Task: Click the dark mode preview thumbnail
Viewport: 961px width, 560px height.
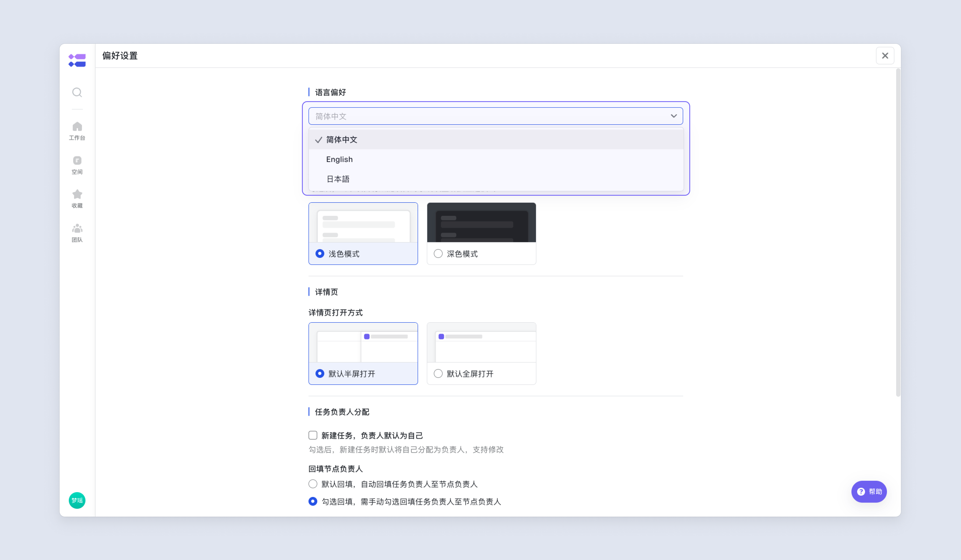Action: coord(481,222)
